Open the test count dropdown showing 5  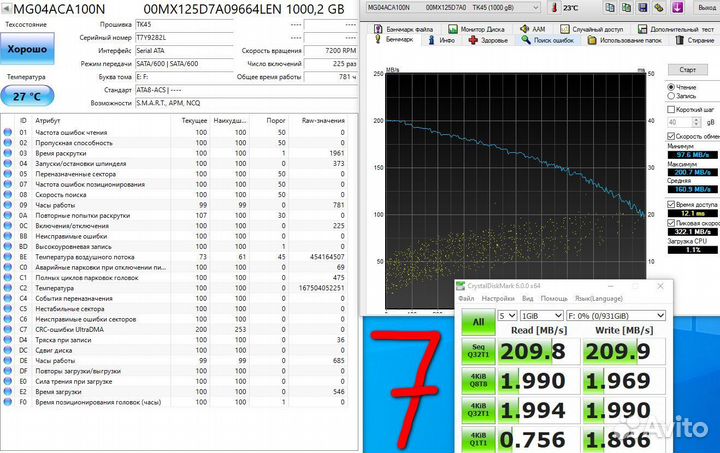tap(507, 316)
